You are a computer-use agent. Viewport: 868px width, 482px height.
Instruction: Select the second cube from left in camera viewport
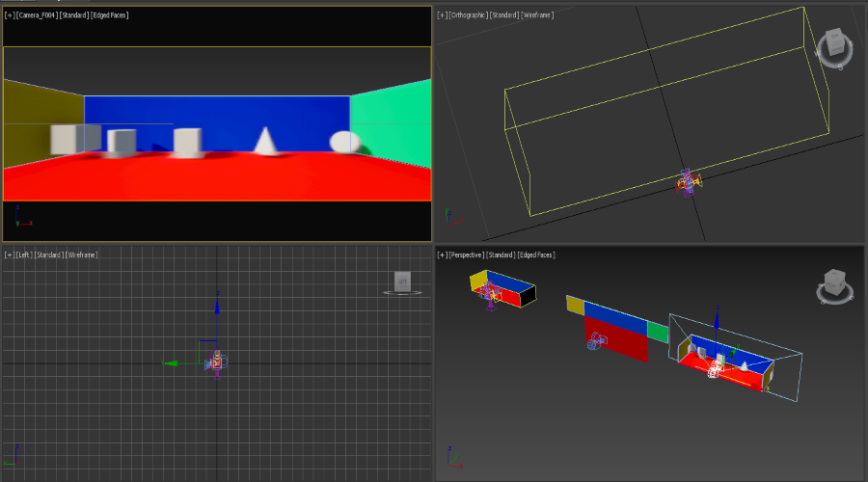click(122, 143)
